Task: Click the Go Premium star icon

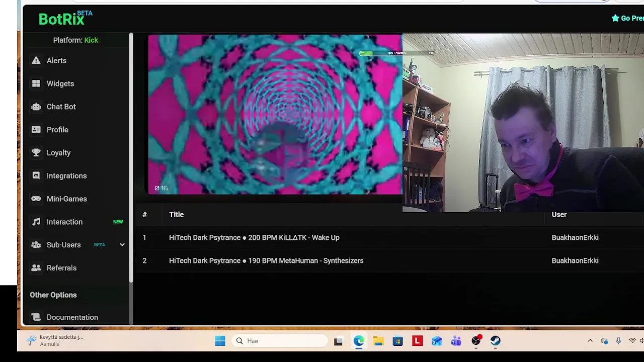Action: click(615, 18)
